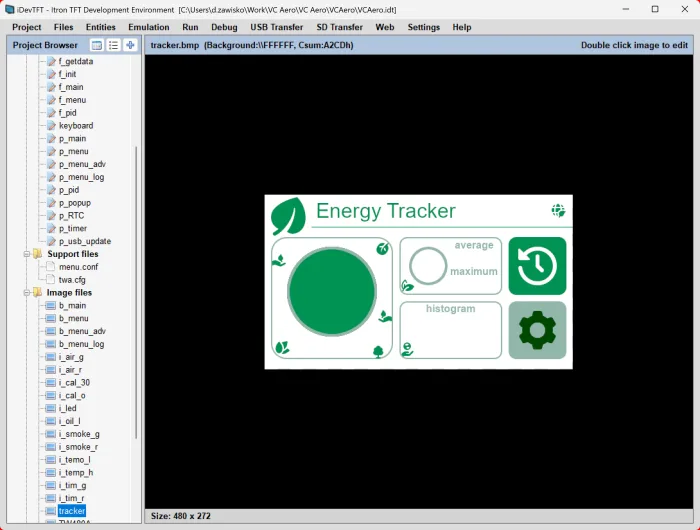Select the b_menu_log image icon
700x530 pixels.
51,344
